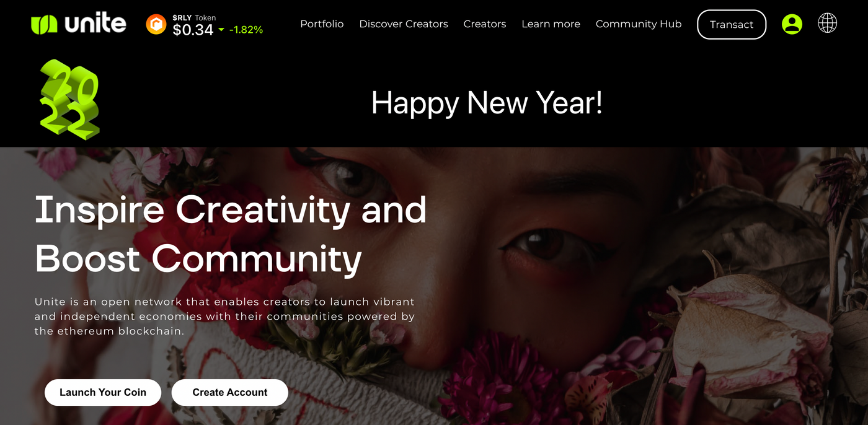Open the Portfolio menu item

point(322,24)
